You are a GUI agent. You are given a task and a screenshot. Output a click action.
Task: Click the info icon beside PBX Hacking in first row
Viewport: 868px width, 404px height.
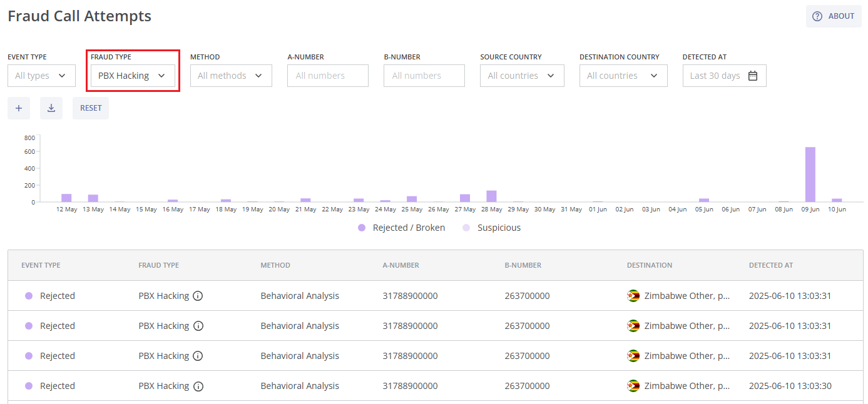(198, 295)
